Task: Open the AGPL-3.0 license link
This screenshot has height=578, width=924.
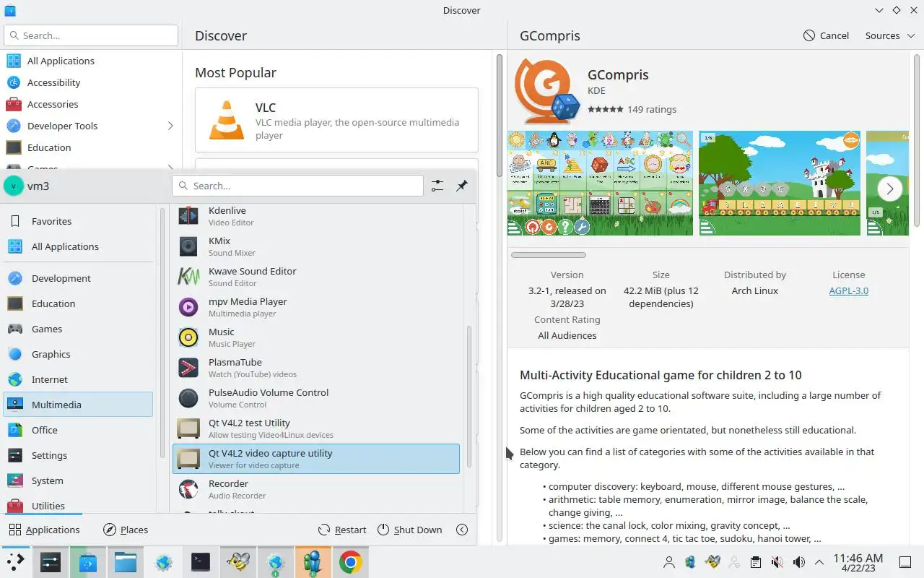Action: [849, 290]
